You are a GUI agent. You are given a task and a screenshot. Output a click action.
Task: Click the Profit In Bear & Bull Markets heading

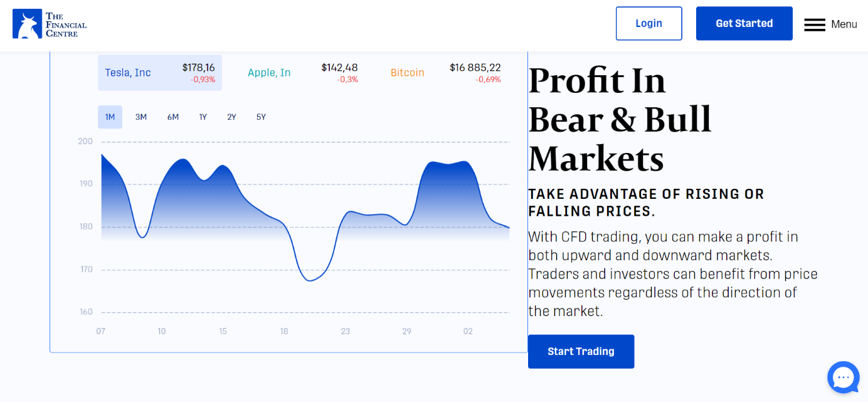[620, 119]
